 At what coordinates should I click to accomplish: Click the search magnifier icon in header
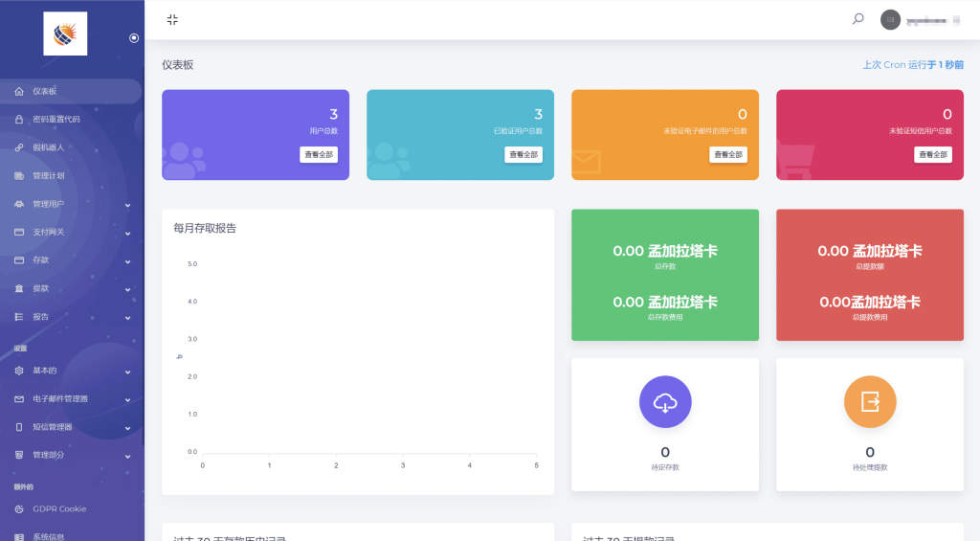tap(857, 19)
